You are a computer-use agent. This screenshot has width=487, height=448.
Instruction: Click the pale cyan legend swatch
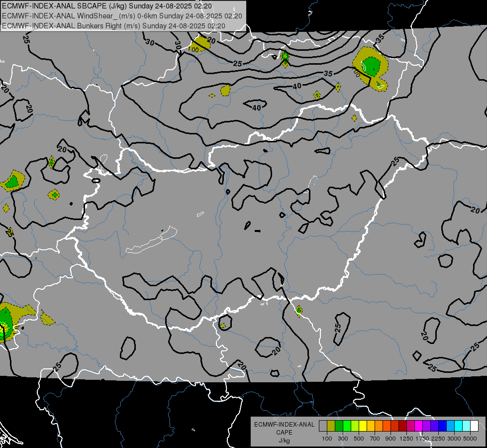[466, 426]
